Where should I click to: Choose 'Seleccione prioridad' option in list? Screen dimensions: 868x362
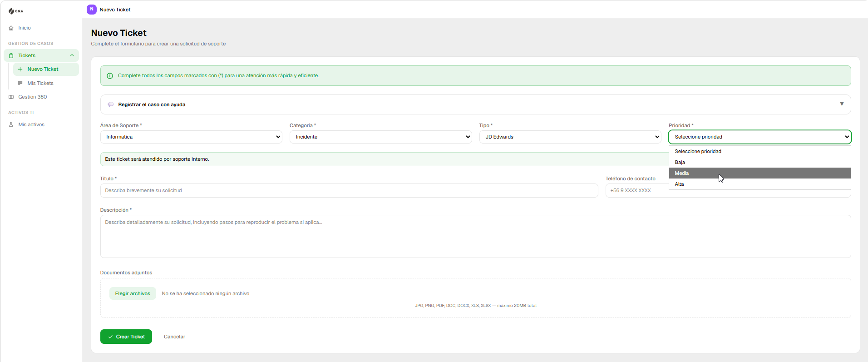pyautogui.click(x=760, y=151)
